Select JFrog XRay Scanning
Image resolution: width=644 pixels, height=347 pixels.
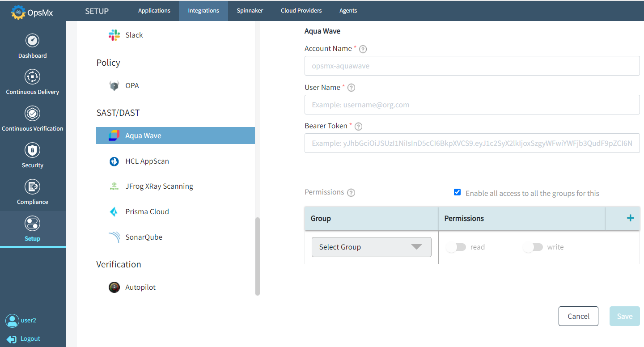coord(114,186)
